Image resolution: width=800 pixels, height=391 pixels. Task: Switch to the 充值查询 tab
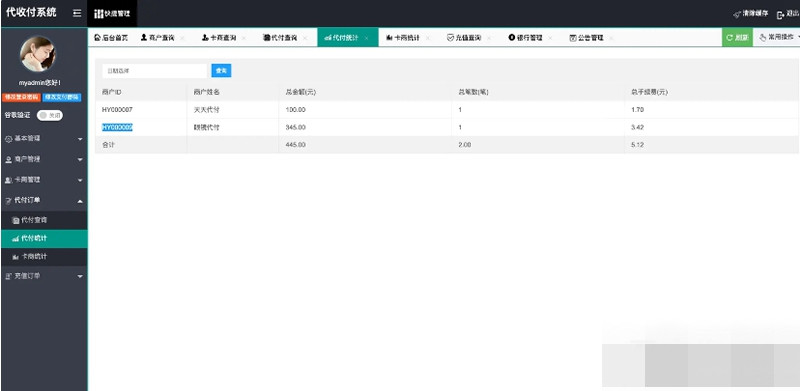point(464,38)
